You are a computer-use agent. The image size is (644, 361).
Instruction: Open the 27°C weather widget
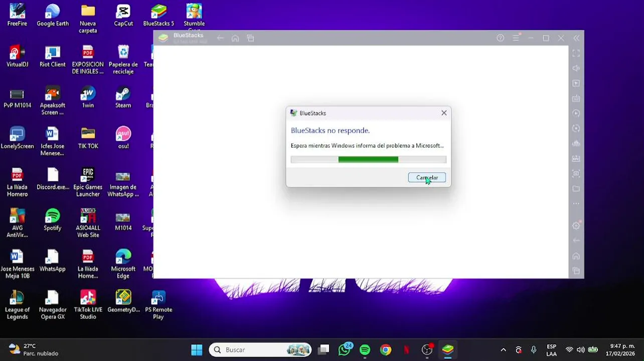33,349
